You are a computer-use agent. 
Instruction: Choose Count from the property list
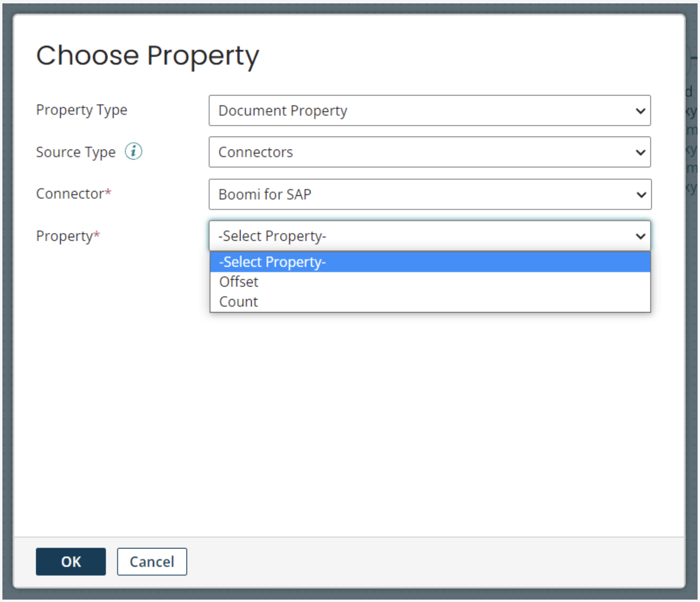pyautogui.click(x=239, y=302)
